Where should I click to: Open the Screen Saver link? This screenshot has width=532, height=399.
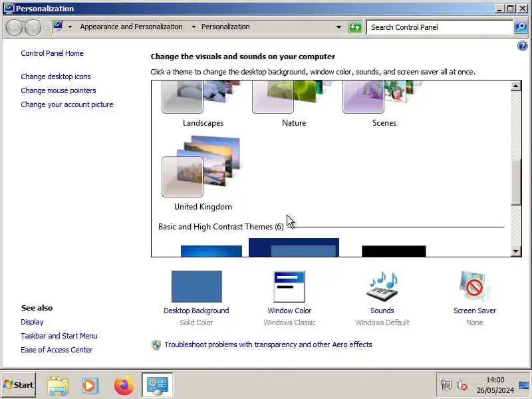click(x=475, y=311)
